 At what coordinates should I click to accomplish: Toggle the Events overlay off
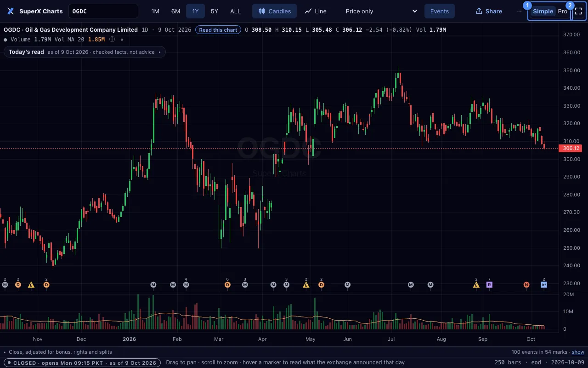click(x=440, y=11)
